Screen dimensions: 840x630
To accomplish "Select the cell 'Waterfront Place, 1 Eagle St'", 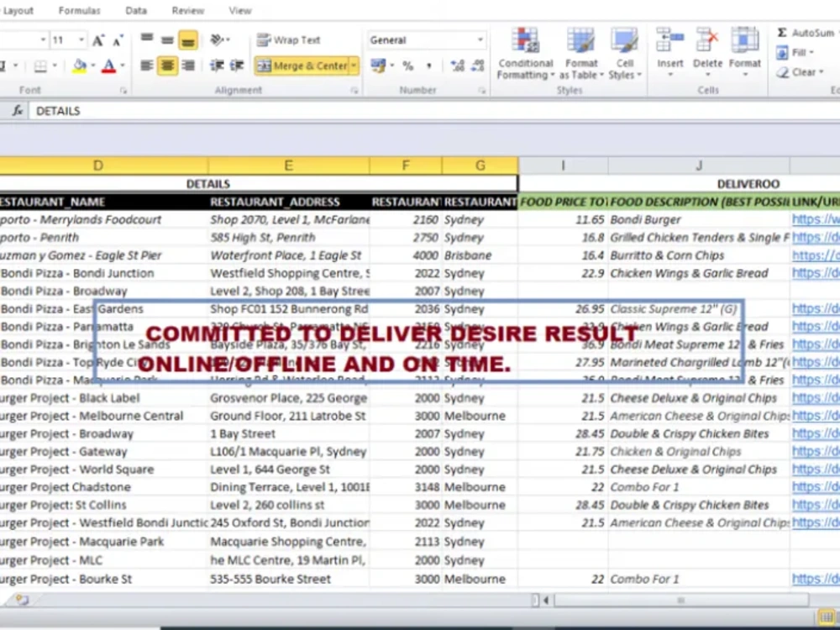I will point(289,255).
